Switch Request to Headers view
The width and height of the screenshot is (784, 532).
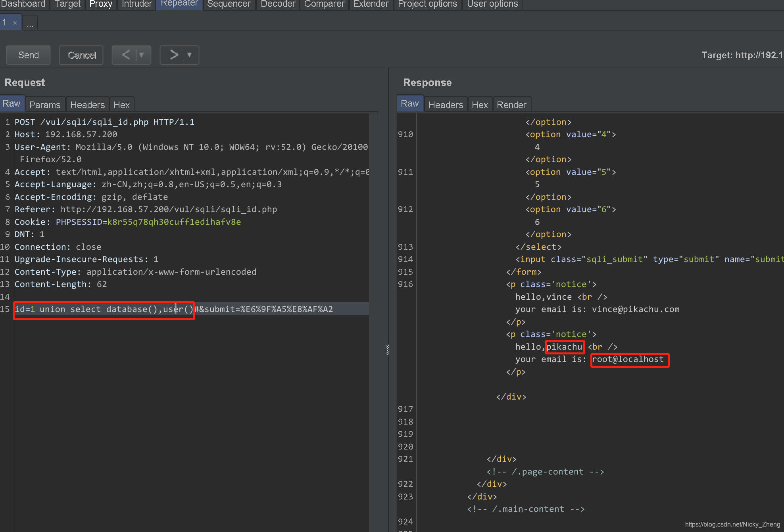point(87,105)
